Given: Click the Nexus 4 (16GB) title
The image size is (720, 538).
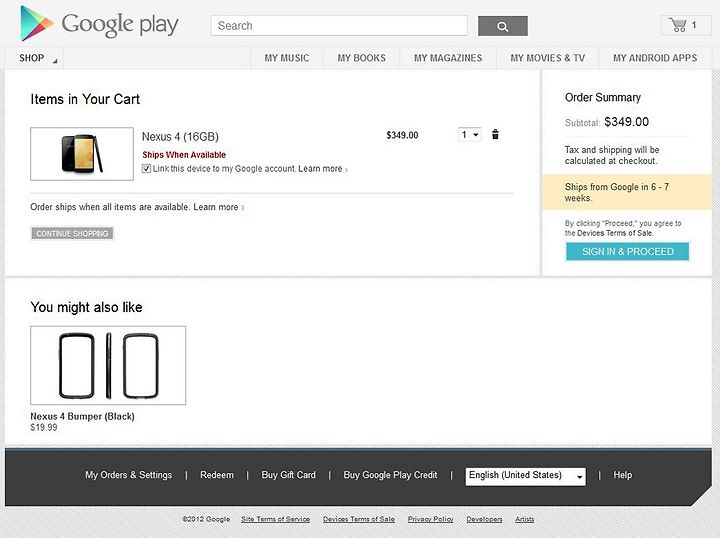Looking at the screenshot, I should 180,137.
